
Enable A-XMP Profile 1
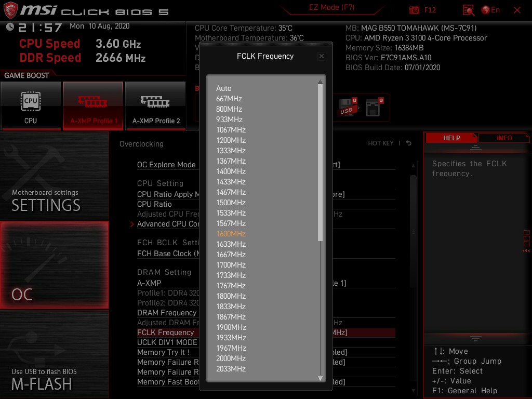coord(93,106)
